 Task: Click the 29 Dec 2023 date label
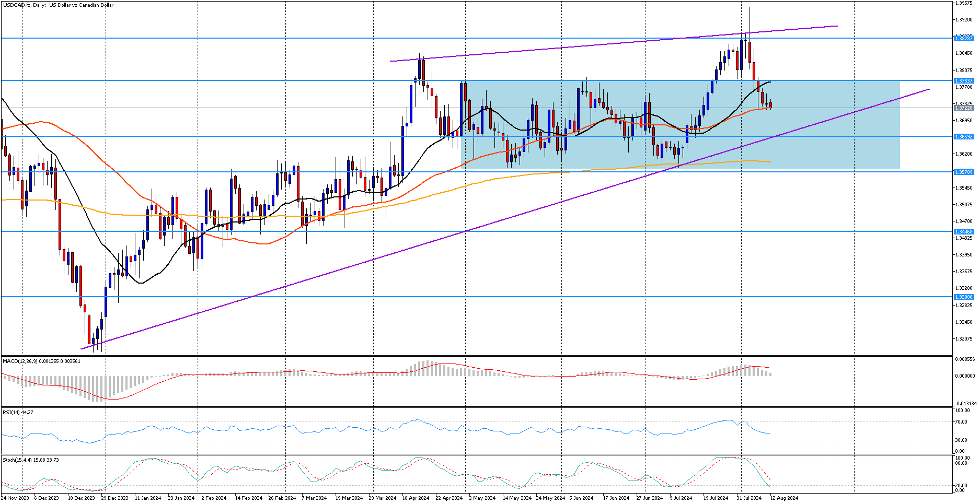click(114, 498)
